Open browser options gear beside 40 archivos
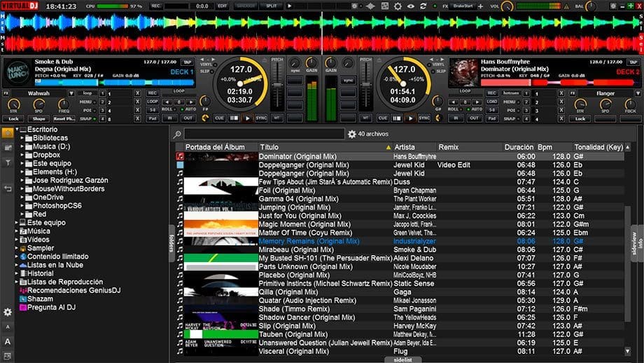Viewport: 644px width, 363px height. coord(351,134)
